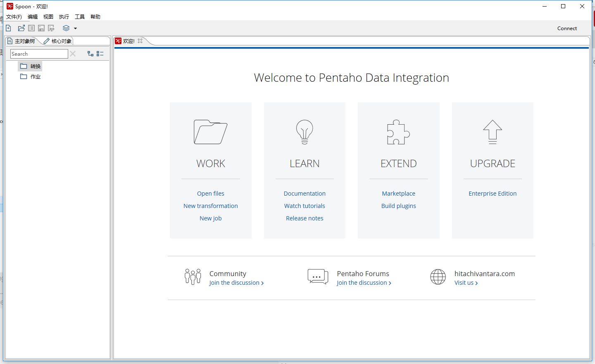
Task: Click the Open files link
Action: point(211,194)
